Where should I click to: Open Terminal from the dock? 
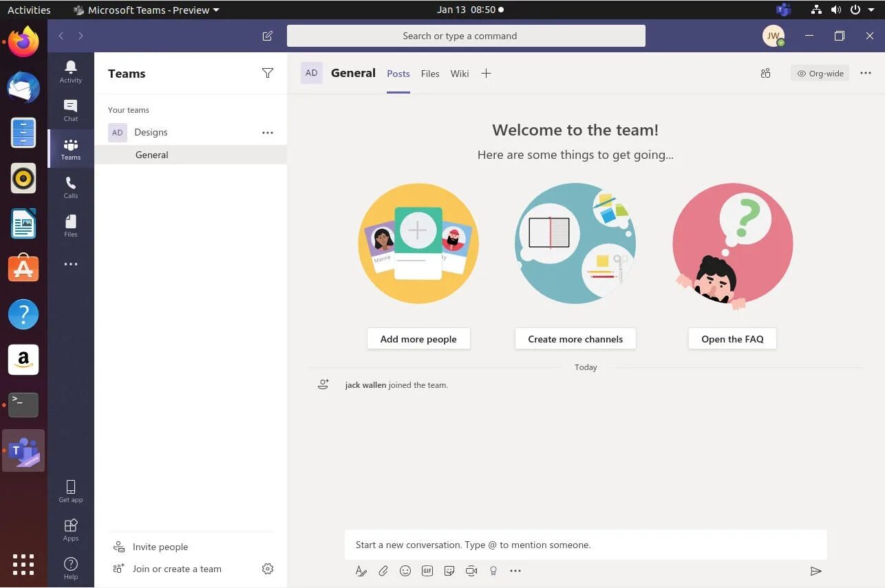(23, 405)
